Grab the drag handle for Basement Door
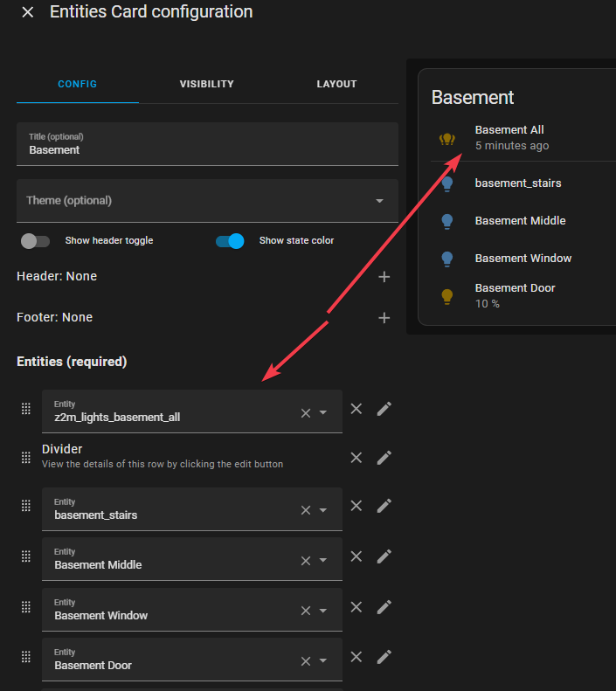The image size is (616, 691). 26,657
